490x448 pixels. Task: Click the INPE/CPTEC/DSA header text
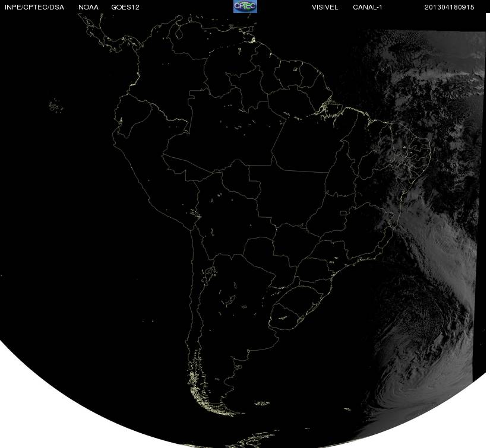point(34,7)
